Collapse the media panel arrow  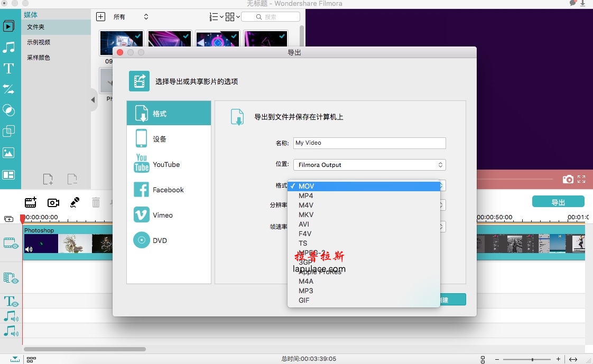[x=92, y=100]
